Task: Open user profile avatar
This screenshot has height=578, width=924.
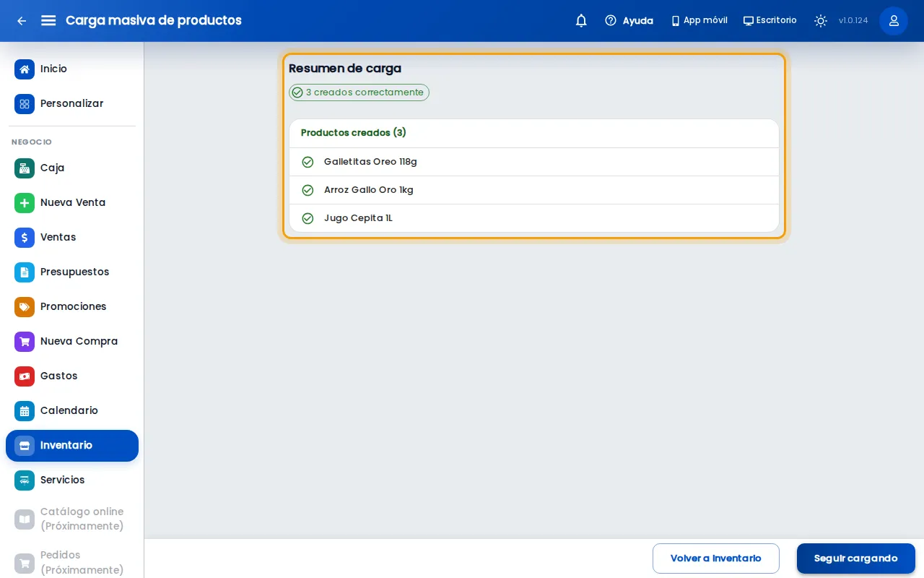Action: (894, 21)
